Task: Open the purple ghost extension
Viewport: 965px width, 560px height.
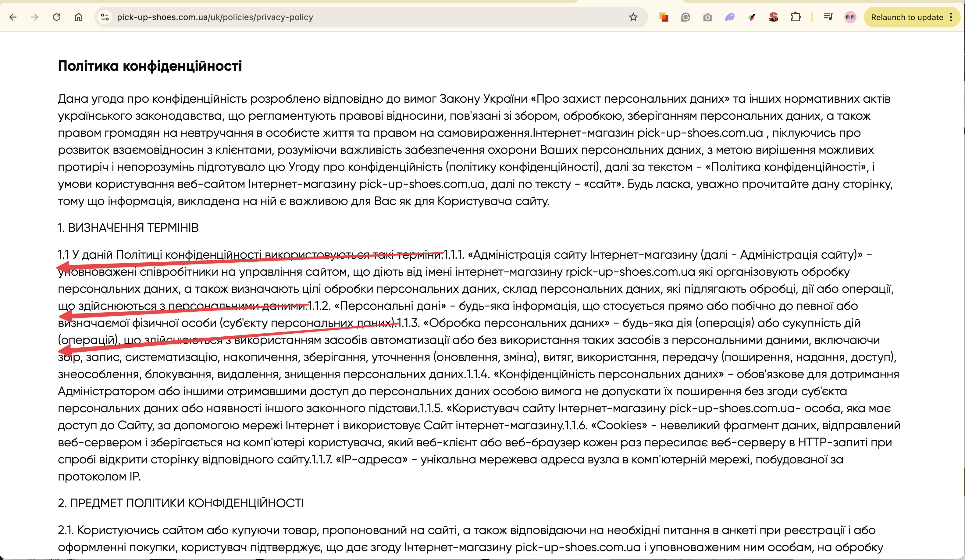Action: [729, 17]
